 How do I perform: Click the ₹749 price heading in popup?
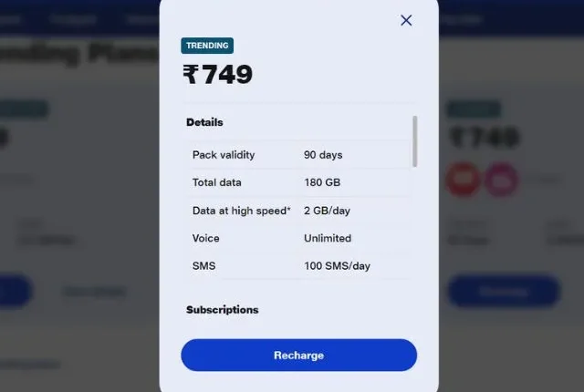point(218,75)
